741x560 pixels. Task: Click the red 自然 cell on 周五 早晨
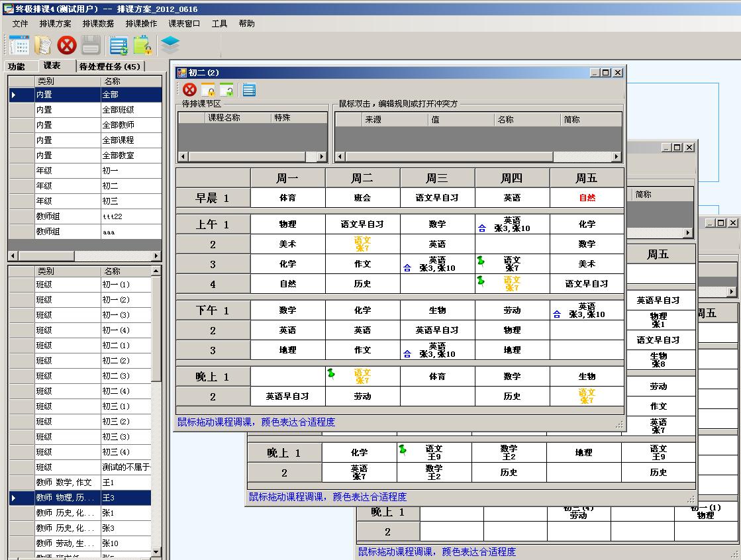coord(587,197)
